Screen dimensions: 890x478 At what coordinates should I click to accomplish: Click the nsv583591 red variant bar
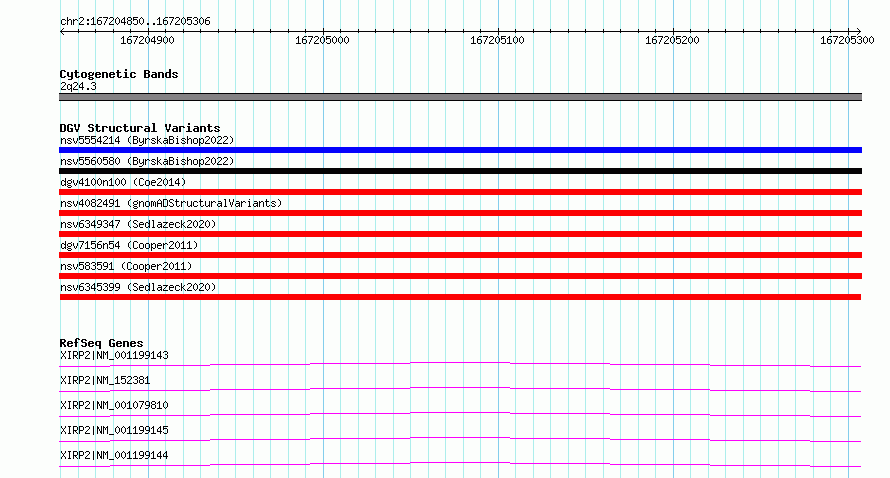coord(460,276)
